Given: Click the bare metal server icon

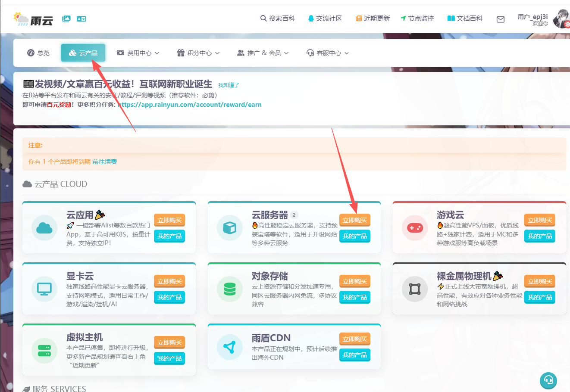Looking at the screenshot, I should pyautogui.click(x=414, y=289).
